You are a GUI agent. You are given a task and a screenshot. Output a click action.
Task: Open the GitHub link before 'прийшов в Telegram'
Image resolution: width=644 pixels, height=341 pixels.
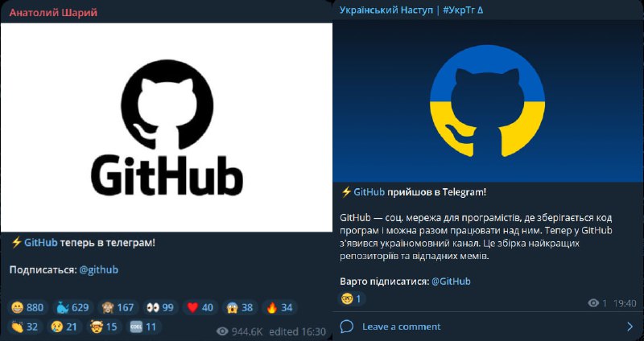click(x=369, y=191)
